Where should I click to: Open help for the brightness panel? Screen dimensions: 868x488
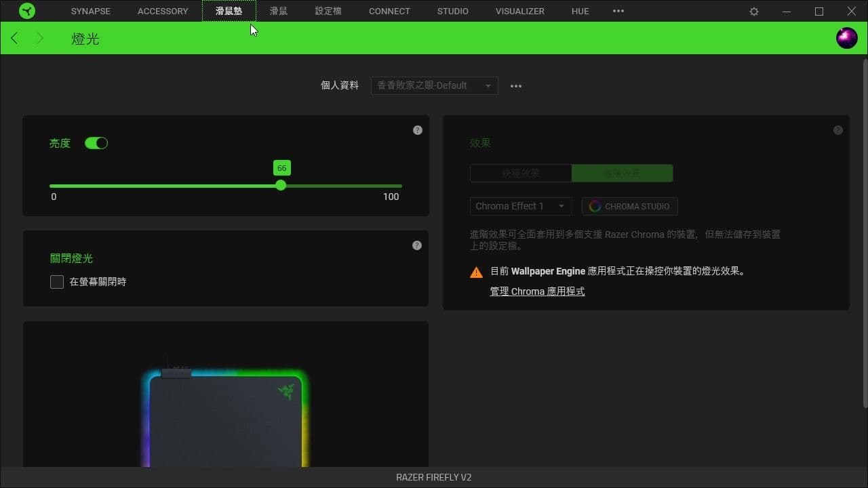click(x=418, y=130)
